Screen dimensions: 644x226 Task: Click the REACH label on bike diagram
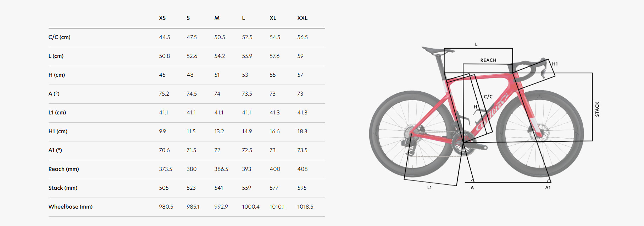[x=488, y=60]
